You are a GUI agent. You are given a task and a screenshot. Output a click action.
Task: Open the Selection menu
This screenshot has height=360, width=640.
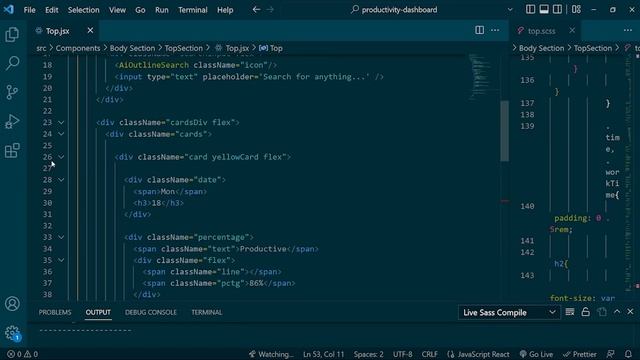tap(83, 10)
